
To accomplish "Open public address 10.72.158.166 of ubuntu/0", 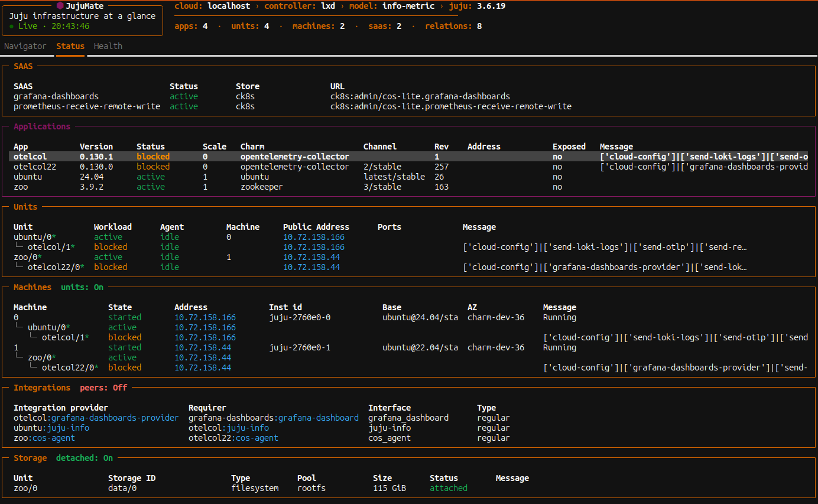I will [x=313, y=237].
